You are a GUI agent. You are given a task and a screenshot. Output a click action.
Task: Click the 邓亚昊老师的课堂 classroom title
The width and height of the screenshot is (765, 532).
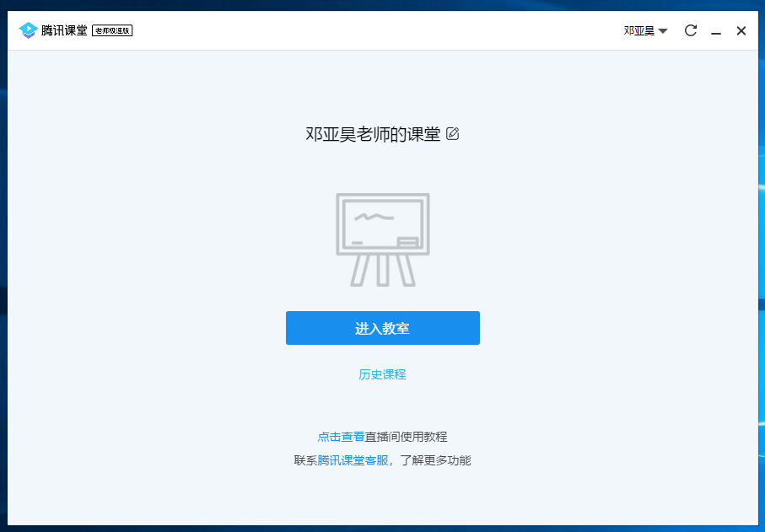click(x=373, y=134)
